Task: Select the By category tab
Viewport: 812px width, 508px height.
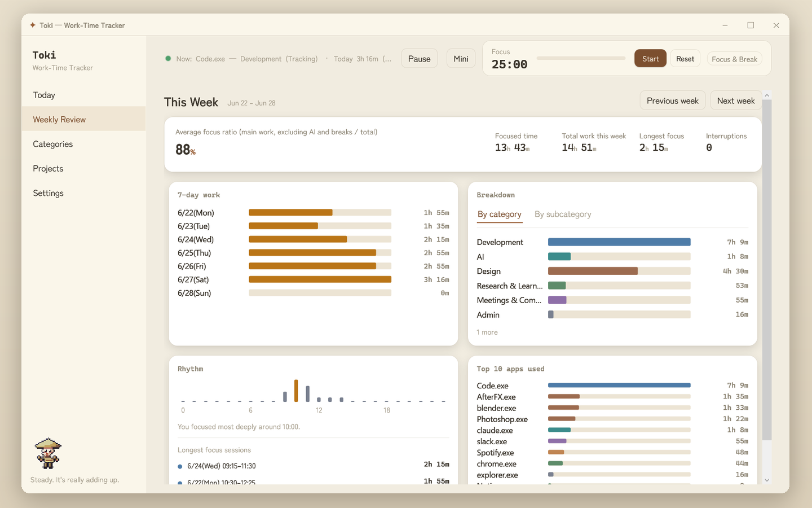Action: tap(500, 214)
